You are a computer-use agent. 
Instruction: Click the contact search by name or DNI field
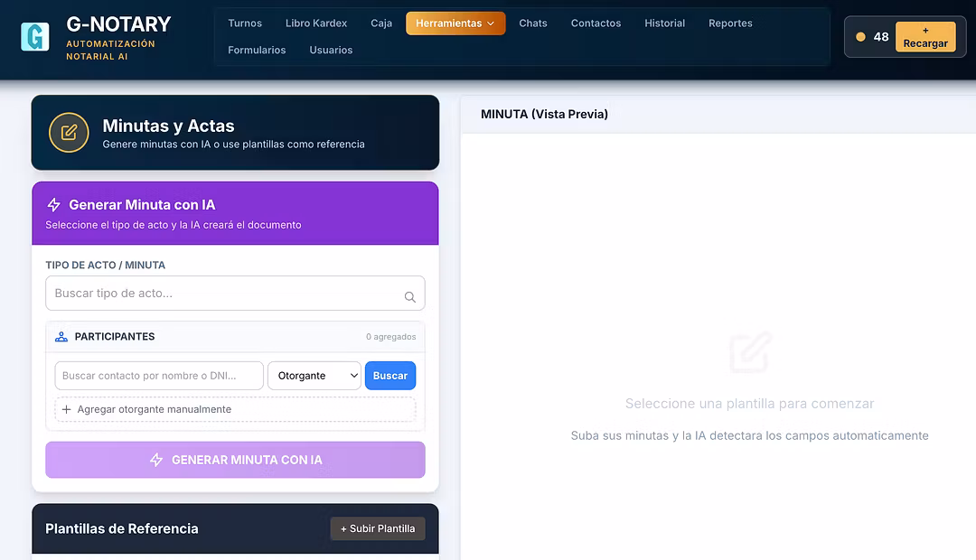click(159, 376)
